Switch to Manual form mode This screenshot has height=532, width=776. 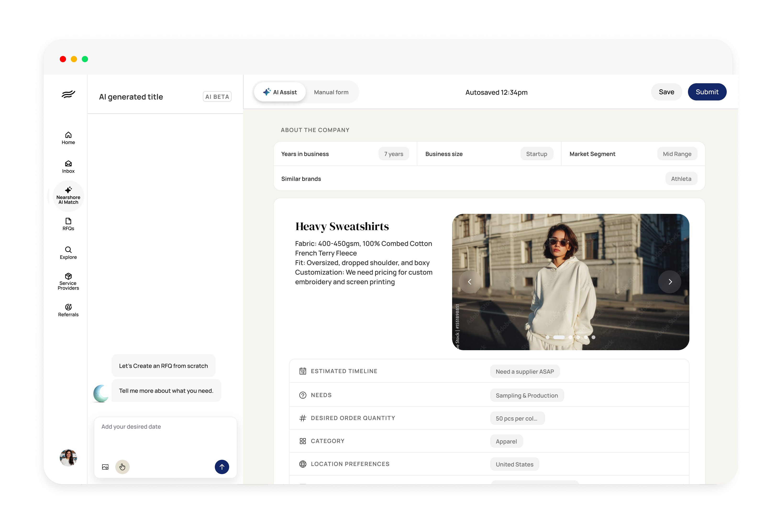coord(331,92)
